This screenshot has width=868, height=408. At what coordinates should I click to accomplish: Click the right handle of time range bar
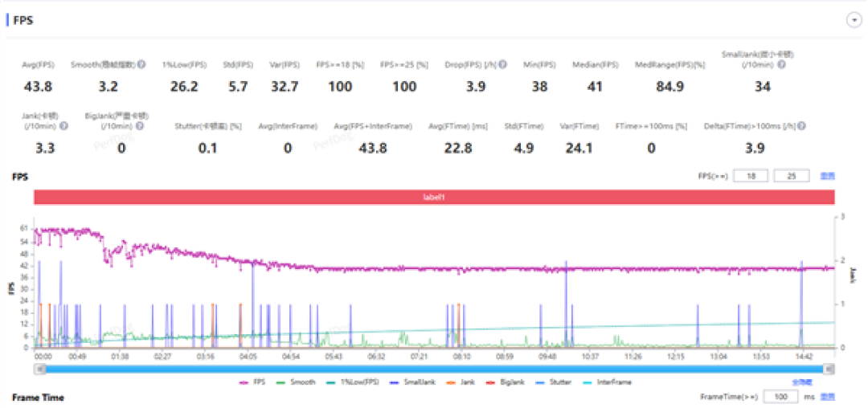(x=829, y=369)
